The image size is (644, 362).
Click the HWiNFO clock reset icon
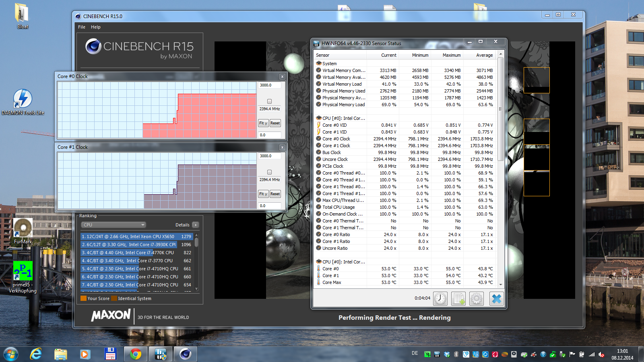click(440, 298)
